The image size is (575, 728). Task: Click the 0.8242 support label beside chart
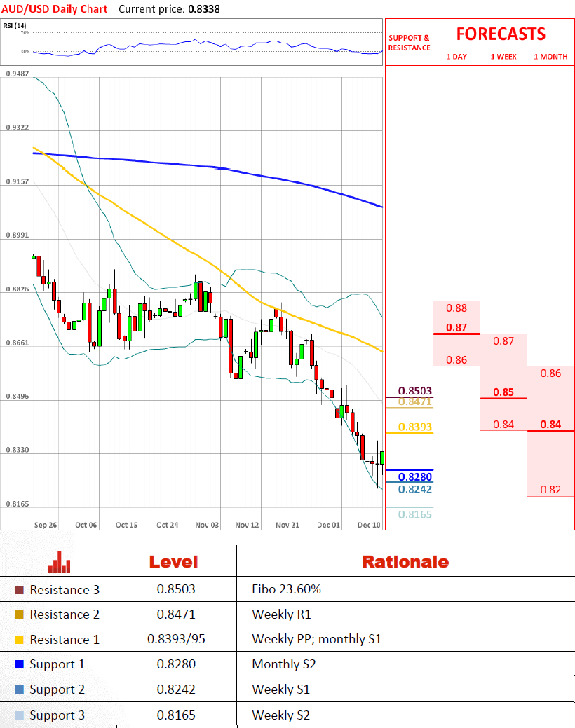click(x=414, y=489)
